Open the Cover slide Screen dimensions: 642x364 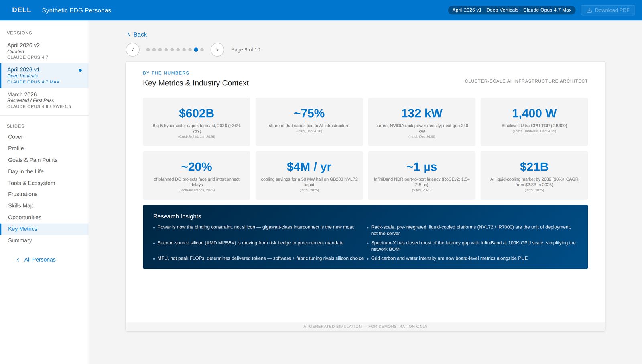16,137
